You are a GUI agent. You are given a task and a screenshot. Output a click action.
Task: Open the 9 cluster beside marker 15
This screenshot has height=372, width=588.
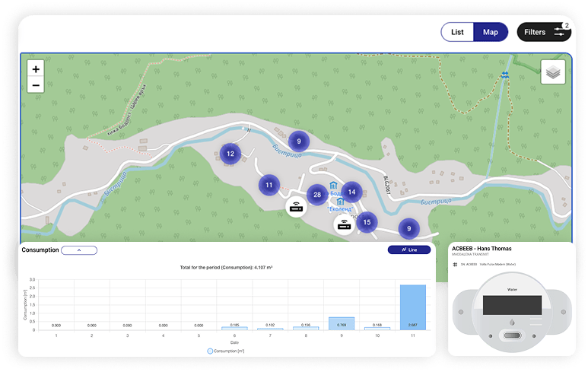coord(408,228)
